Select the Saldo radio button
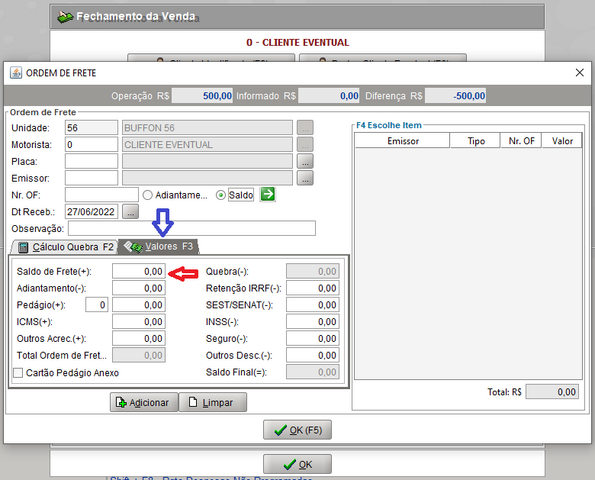The image size is (595, 480). point(220,195)
